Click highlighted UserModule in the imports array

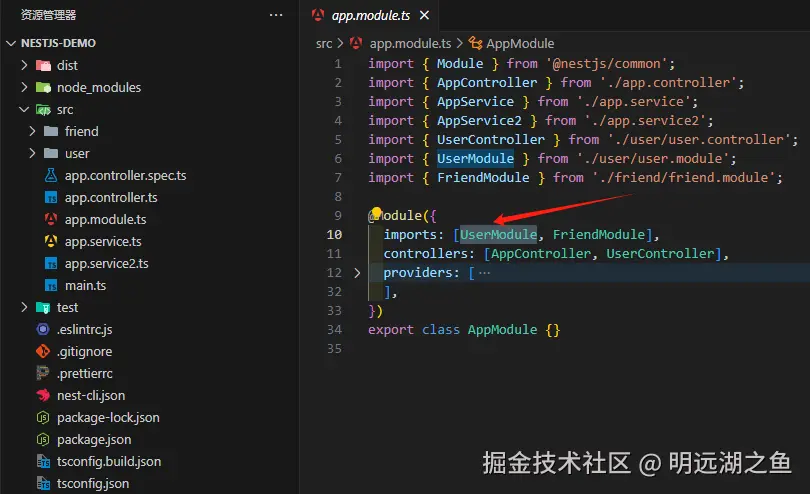(499, 235)
